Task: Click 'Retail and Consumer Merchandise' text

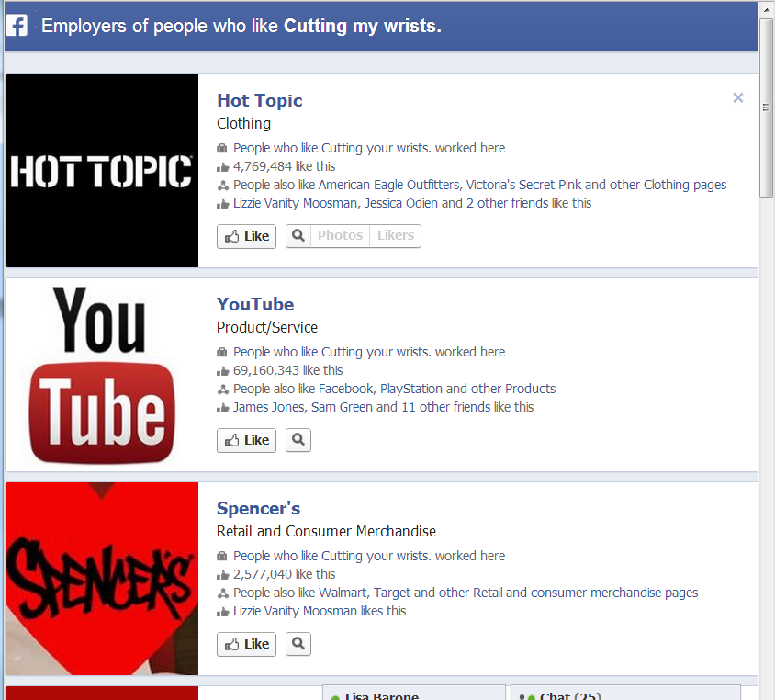Action: (x=326, y=531)
